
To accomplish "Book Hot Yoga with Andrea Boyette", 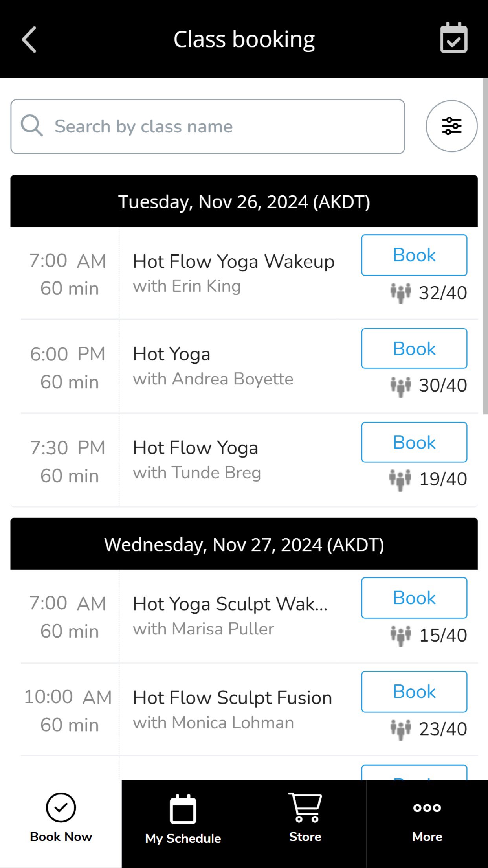I will coord(414,349).
